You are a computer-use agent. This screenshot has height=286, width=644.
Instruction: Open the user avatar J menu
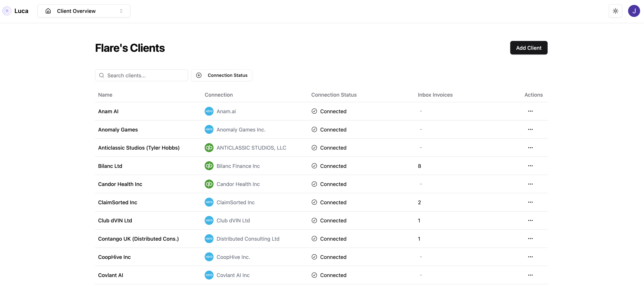coord(634,11)
